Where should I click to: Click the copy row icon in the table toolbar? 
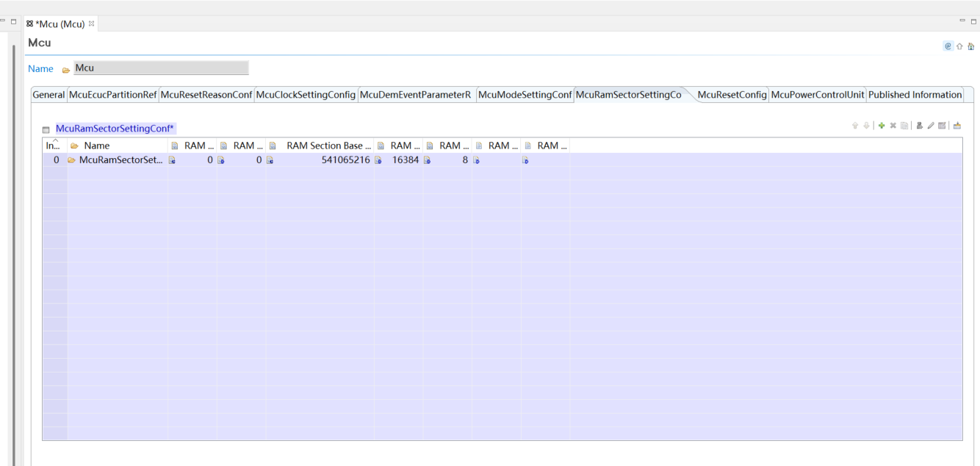pos(905,125)
